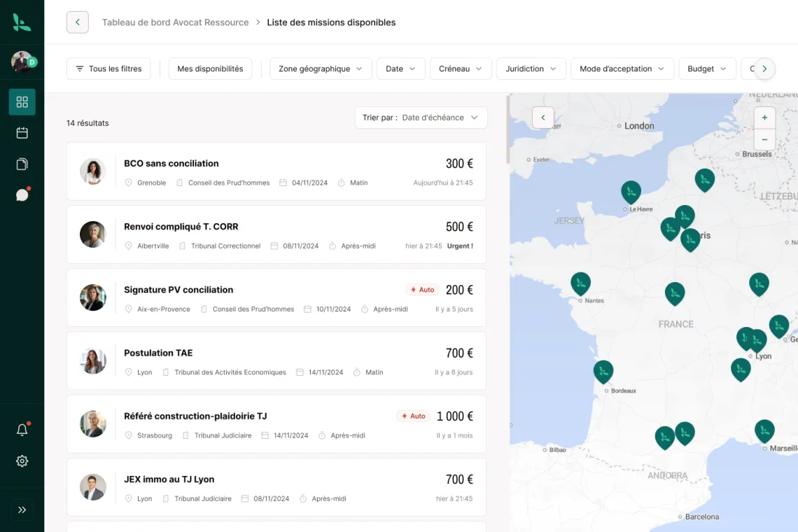This screenshot has width=798, height=532.
Task: Toggle the Mes disponibilités filter
Action: 210,69
